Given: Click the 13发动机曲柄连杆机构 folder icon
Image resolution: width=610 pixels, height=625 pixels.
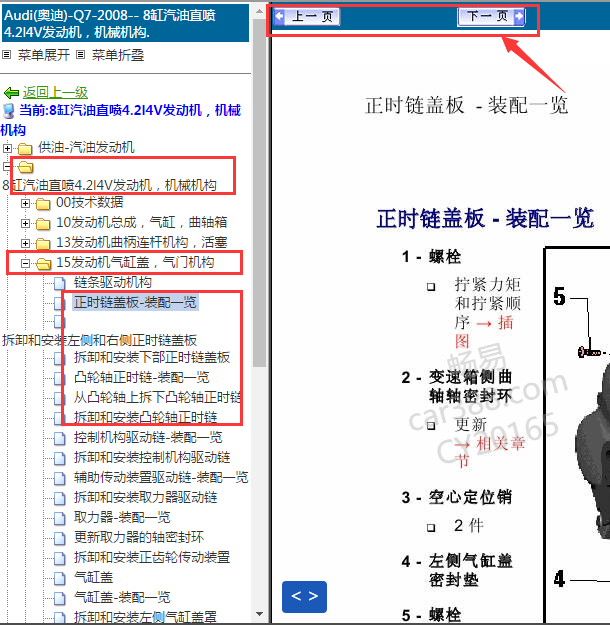Looking at the screenshot, I should tap(43, 244).
